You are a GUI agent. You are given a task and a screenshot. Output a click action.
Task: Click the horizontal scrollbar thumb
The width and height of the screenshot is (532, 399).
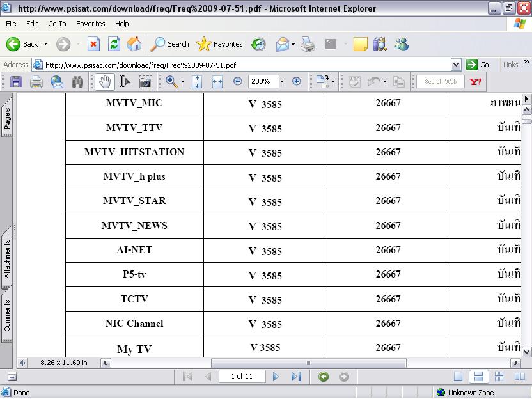[x=308, y=363]
